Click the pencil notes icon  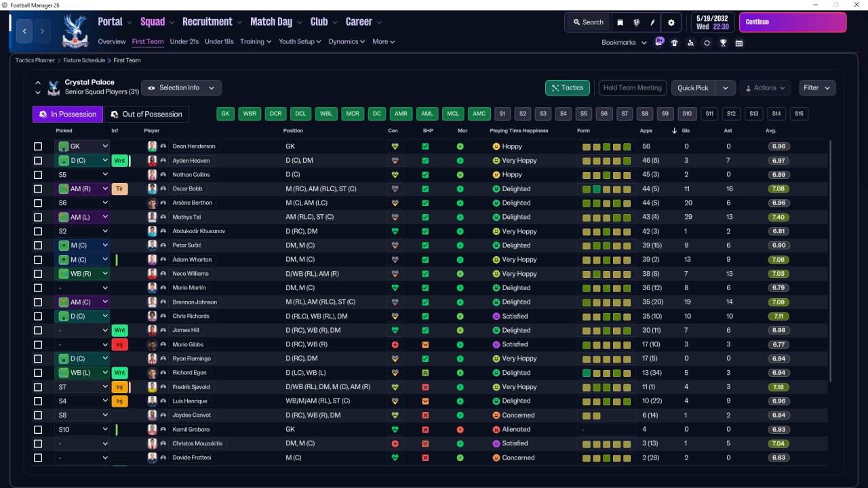tap(653, 22)
